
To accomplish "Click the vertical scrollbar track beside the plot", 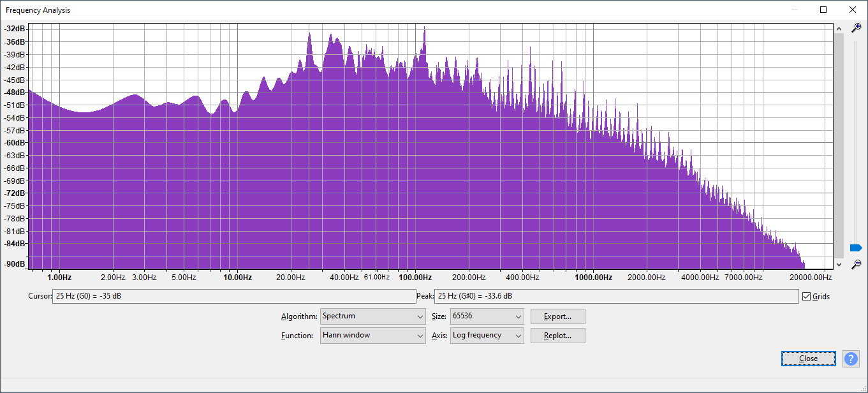I will (839, 147).
